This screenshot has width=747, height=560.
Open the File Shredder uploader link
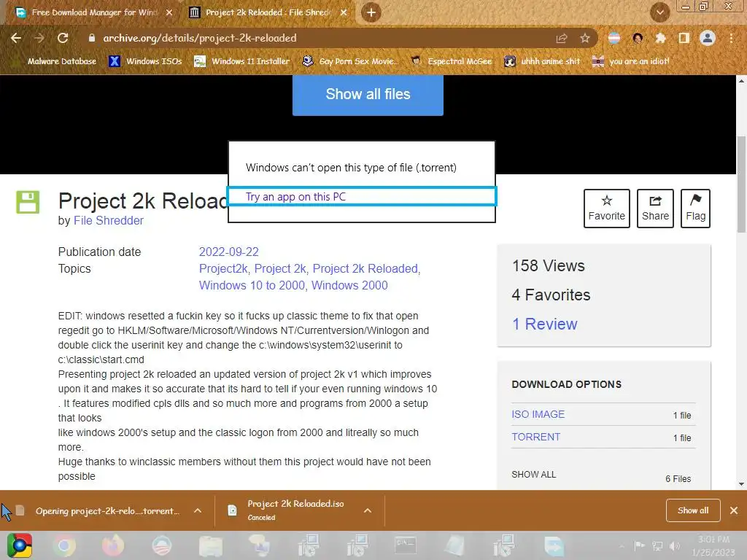click(108, 220)
